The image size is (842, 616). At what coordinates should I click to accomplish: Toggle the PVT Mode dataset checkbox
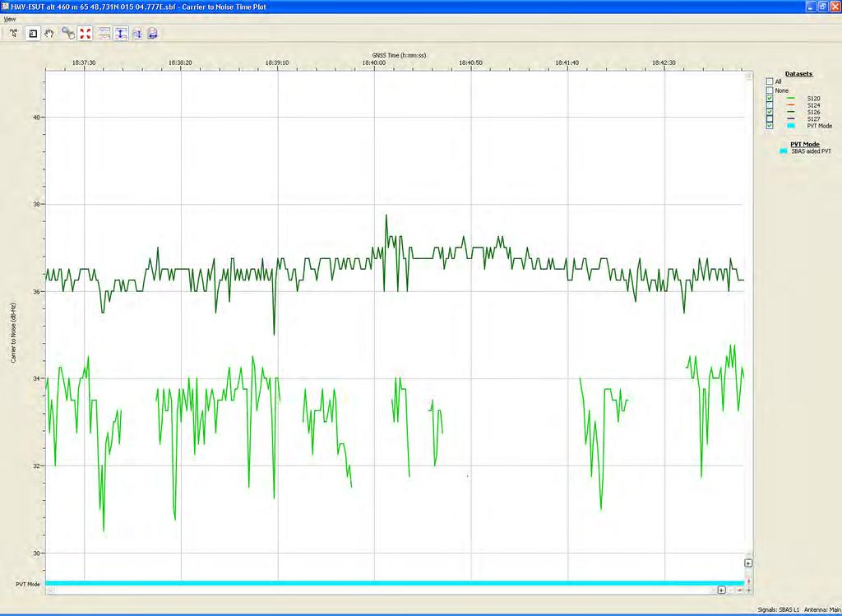[770, 126]
